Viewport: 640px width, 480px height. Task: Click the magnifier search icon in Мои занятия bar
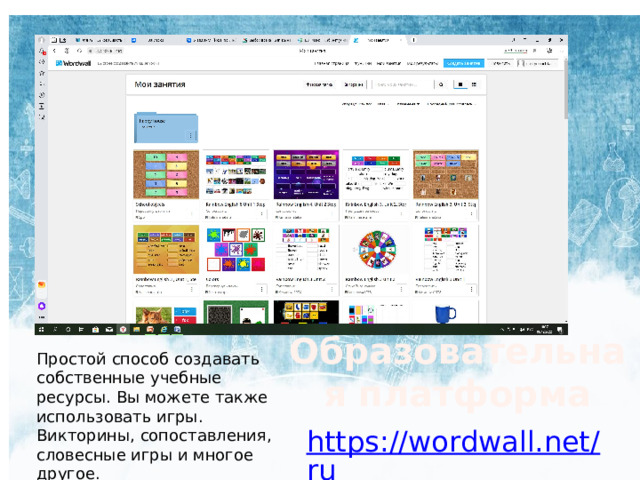(x=441, y=84)
